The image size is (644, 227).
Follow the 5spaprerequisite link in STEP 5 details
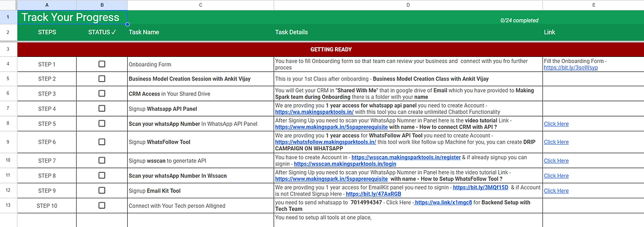(x=332, y=127)
